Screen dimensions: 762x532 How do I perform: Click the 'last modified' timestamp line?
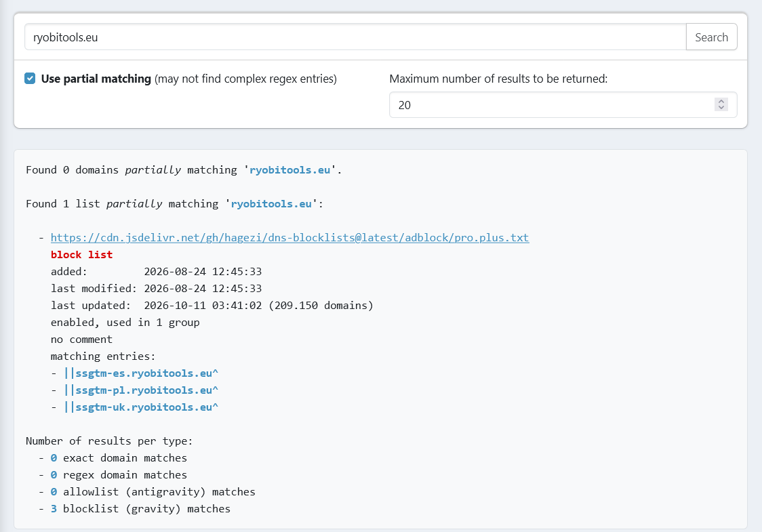pos(156,289)
